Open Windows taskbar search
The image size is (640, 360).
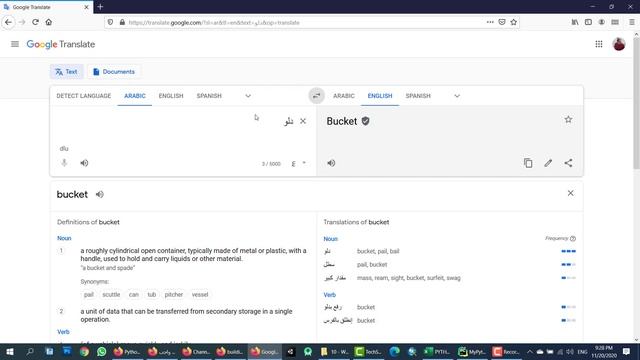point(29,351)
